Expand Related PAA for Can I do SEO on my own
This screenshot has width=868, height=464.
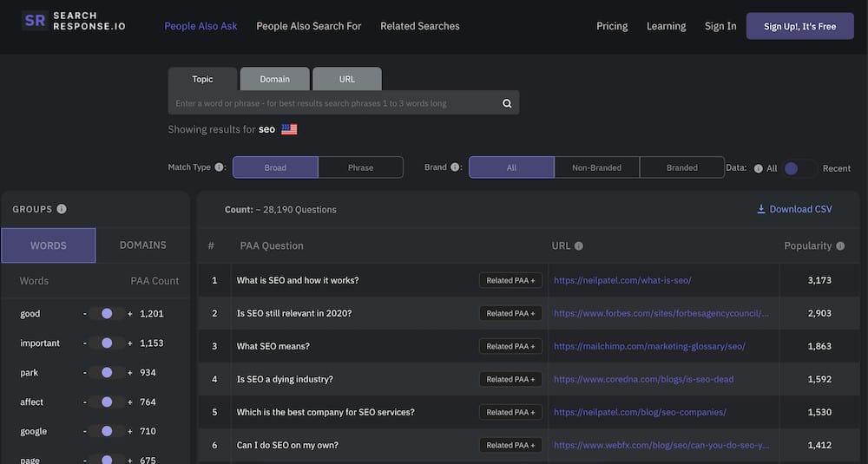(x=510, y=445)
